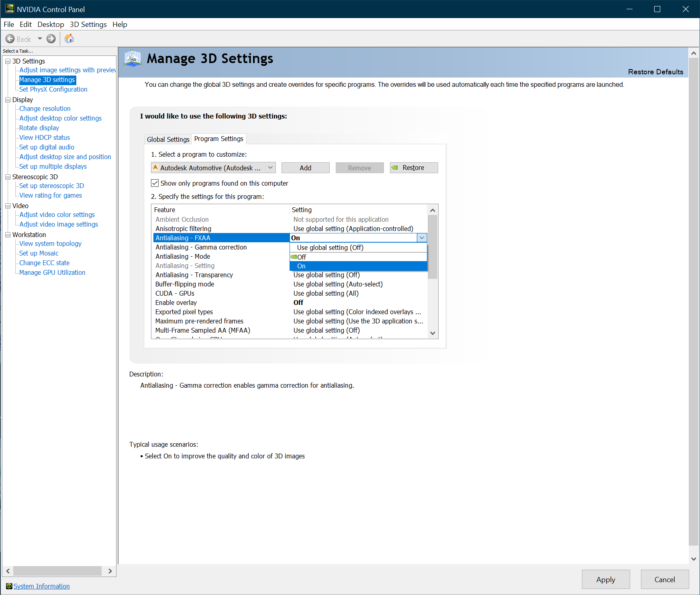
Task: Open the Home icon in toolbar
Action: pyautogui.click(x=69, y=39)
